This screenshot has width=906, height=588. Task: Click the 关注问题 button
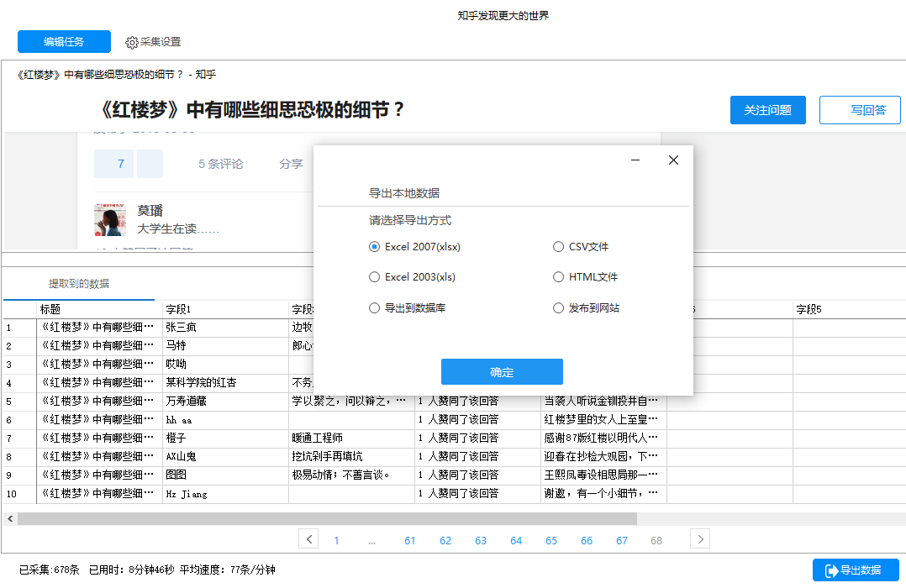767,110
